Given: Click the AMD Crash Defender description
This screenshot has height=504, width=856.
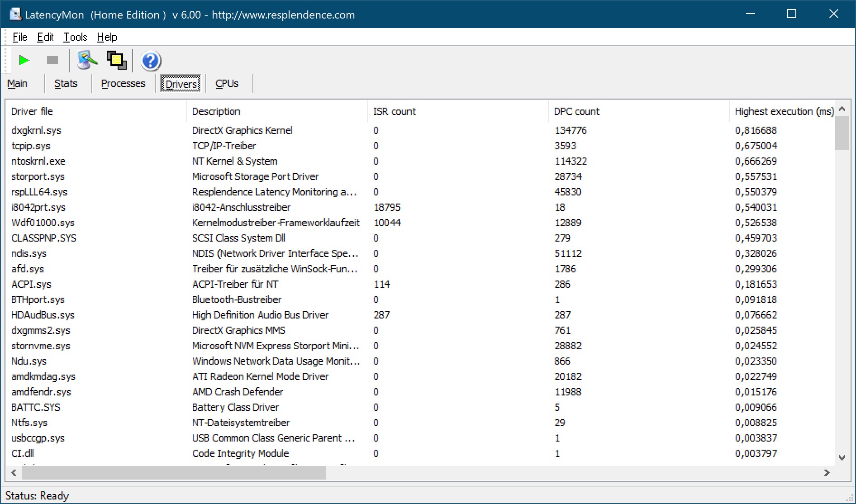Looking at the screenshot, I should click(x=238, y=392).
